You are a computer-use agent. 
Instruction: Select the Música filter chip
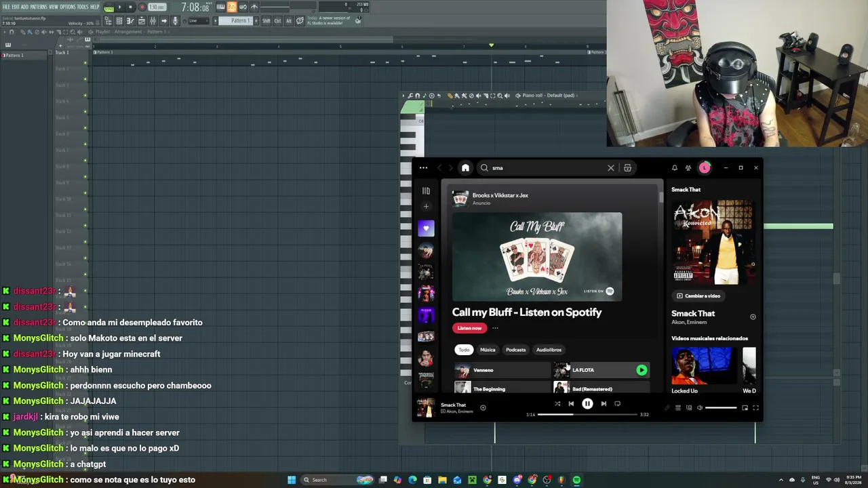[488, 350]
